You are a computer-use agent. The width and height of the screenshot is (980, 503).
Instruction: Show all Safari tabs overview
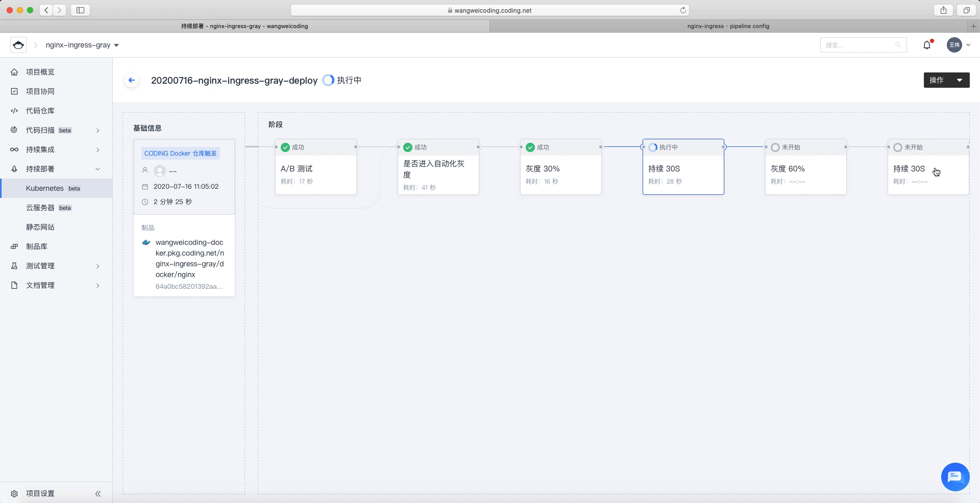point(966,10)
